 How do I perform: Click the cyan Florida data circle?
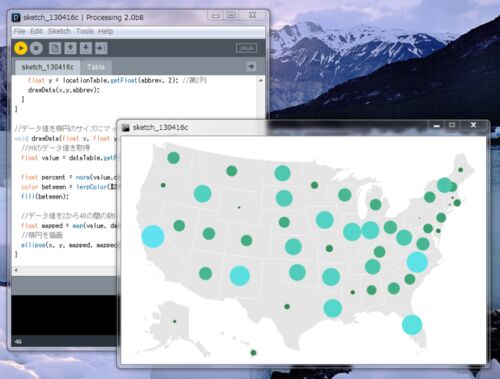point(412,324)
